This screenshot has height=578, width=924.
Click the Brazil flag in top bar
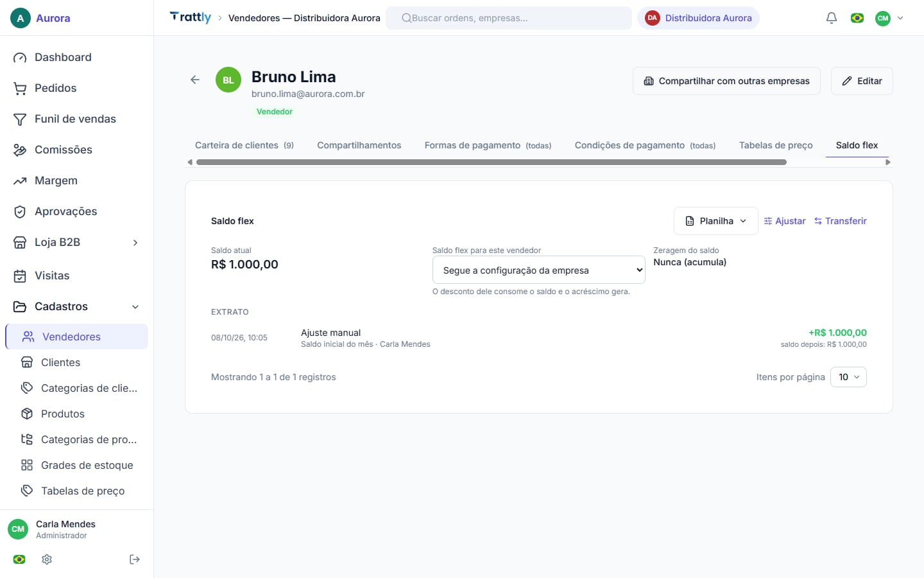tap(857, 18)
